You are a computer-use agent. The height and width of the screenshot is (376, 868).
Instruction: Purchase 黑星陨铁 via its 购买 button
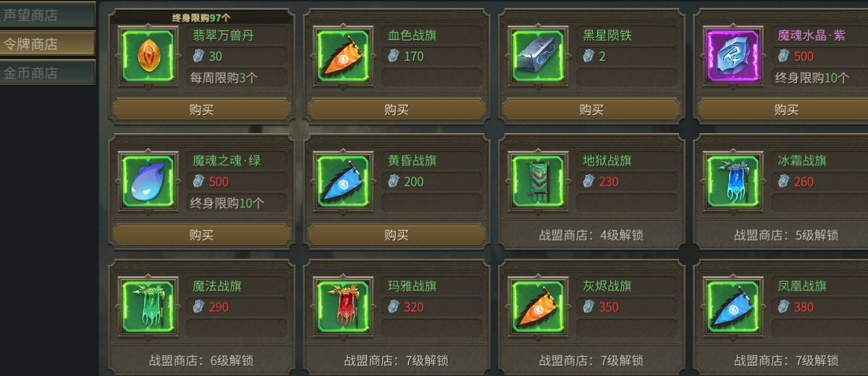tap(591, 109)
